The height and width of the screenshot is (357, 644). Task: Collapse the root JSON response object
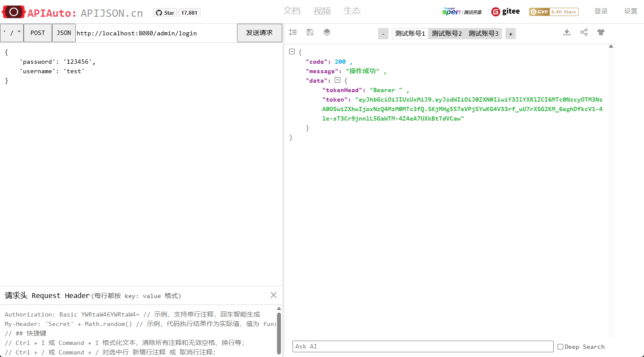292,52
